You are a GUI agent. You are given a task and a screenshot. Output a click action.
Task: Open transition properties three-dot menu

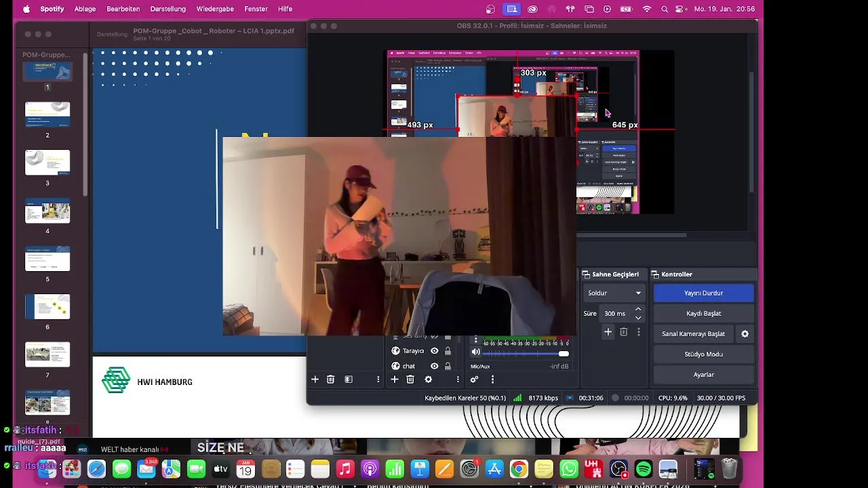coord(638,332)
